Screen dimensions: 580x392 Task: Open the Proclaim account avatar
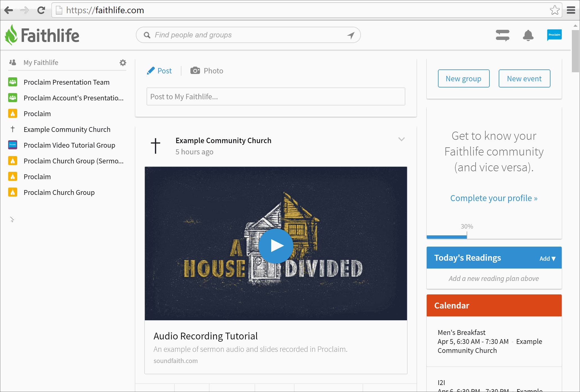(554, 35)
